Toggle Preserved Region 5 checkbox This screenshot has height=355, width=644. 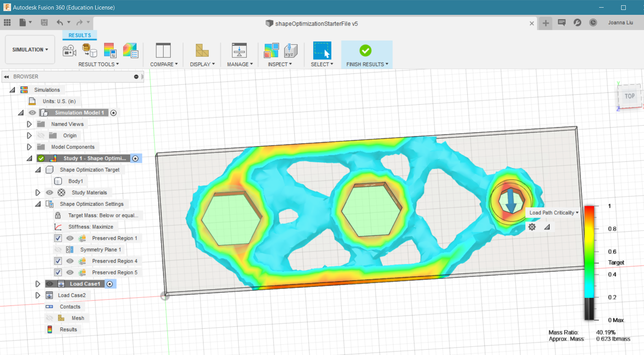[58, 272]
